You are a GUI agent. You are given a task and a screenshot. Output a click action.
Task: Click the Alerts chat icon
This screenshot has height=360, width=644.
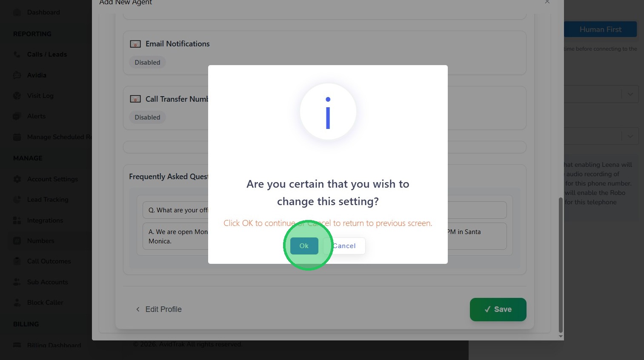(x=17, y=116)
